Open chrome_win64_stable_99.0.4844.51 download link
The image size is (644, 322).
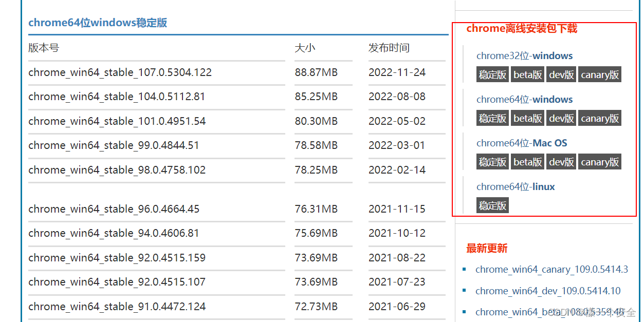coord(114,145)
